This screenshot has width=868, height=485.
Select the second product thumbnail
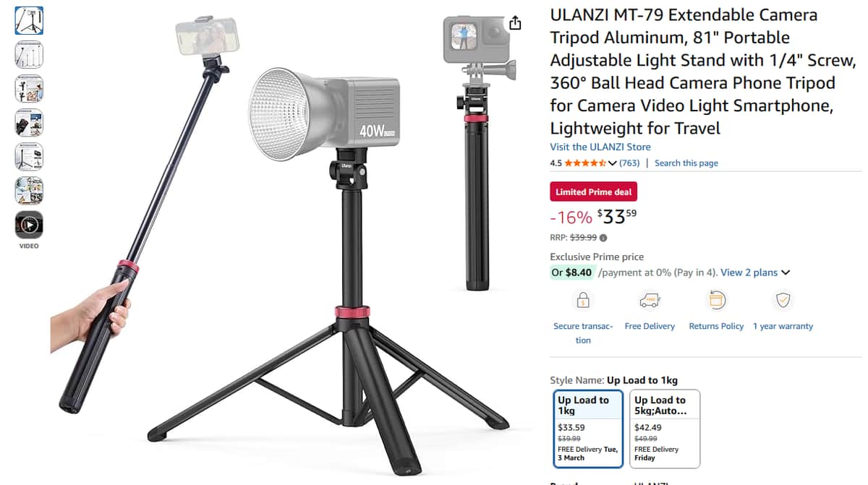29,54
